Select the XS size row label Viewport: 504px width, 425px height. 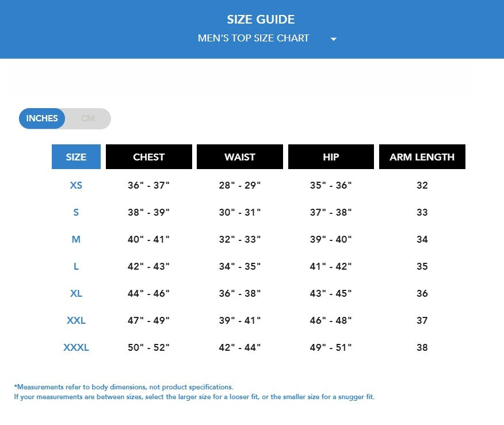pyautogui.click(x=76, y=185)
